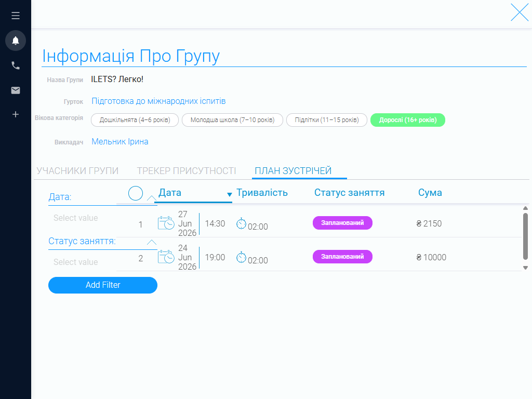
Task: Select age category Дошкільнята (4–6 років)
Action: click(135, 120)
